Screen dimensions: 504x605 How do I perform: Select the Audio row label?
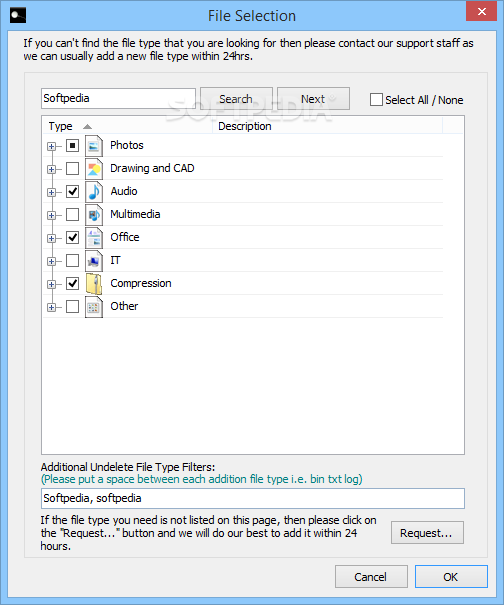click(x=124, y=191)
